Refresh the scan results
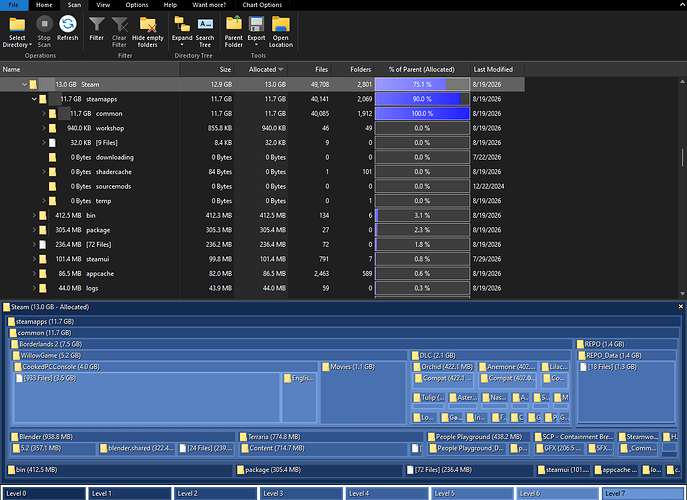The height and width of the screenshot is (500, 687). point(67,29)
